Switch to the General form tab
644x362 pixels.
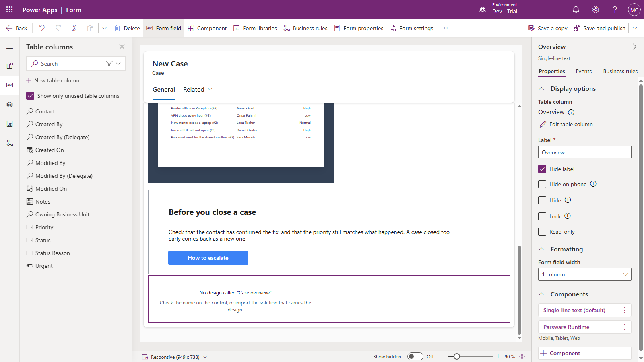[x=164, y=89]
